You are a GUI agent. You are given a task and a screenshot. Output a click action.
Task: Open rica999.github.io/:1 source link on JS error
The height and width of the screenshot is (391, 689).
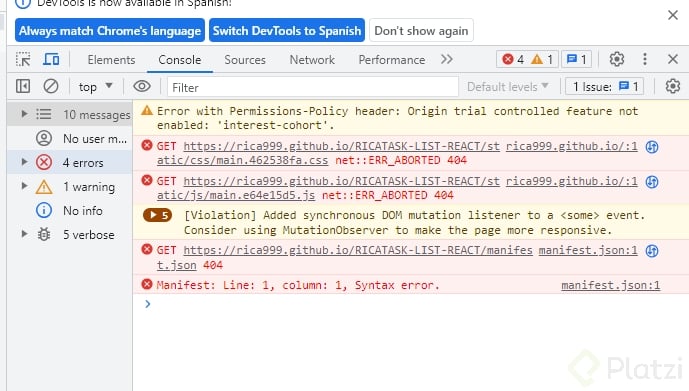pyautogui.click(x=571, y=181)
